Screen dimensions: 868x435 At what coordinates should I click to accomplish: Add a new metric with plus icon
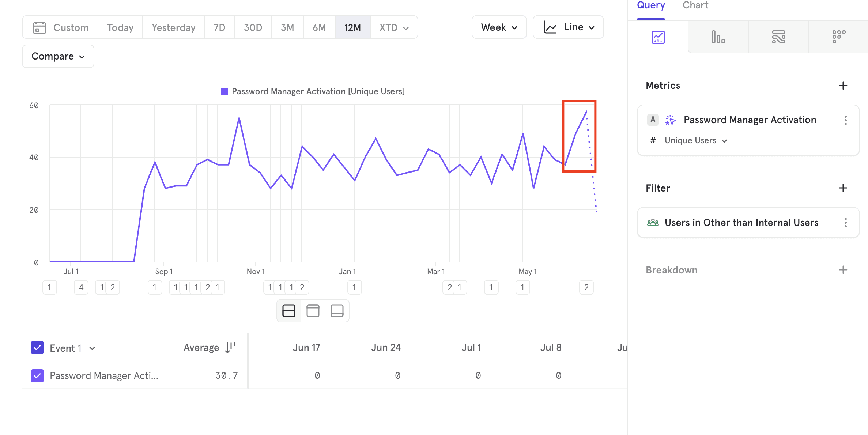point(843,86)
